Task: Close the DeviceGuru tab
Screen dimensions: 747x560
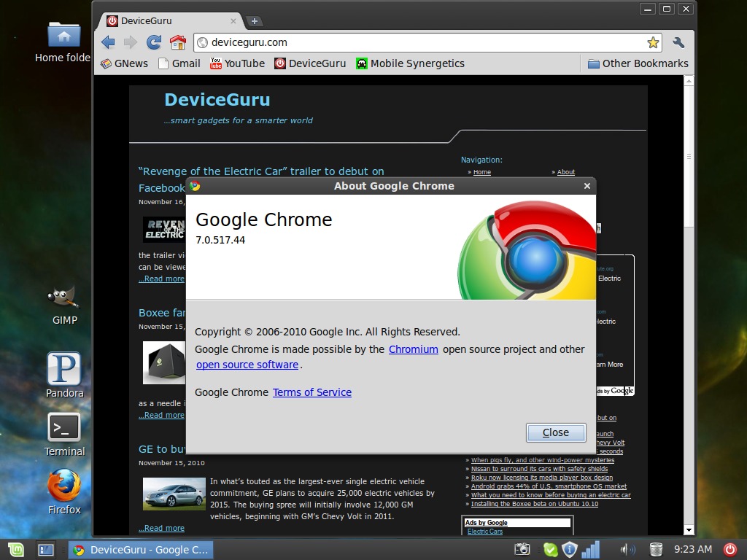Action: click(233, 21)
